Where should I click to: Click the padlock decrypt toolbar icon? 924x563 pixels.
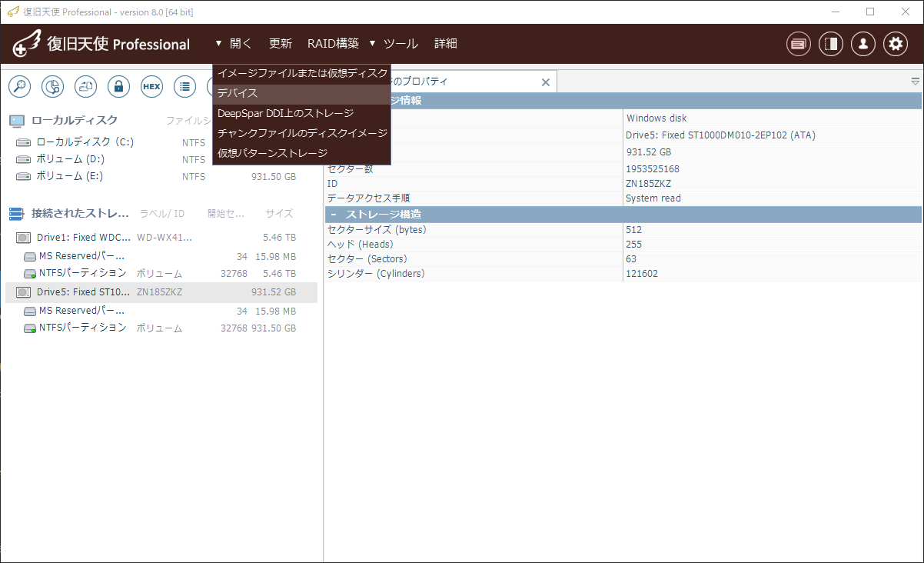[118, 86]
